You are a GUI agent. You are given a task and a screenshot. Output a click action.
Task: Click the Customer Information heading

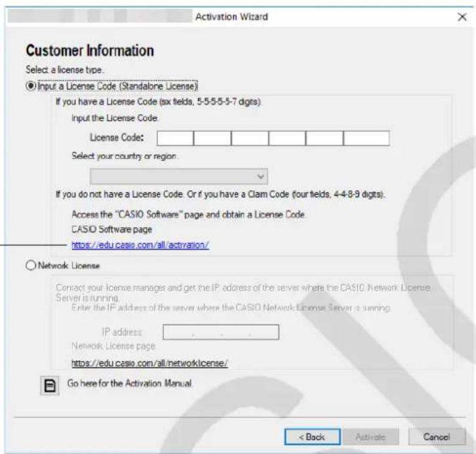pyautogui.click(x=90, y=51)
